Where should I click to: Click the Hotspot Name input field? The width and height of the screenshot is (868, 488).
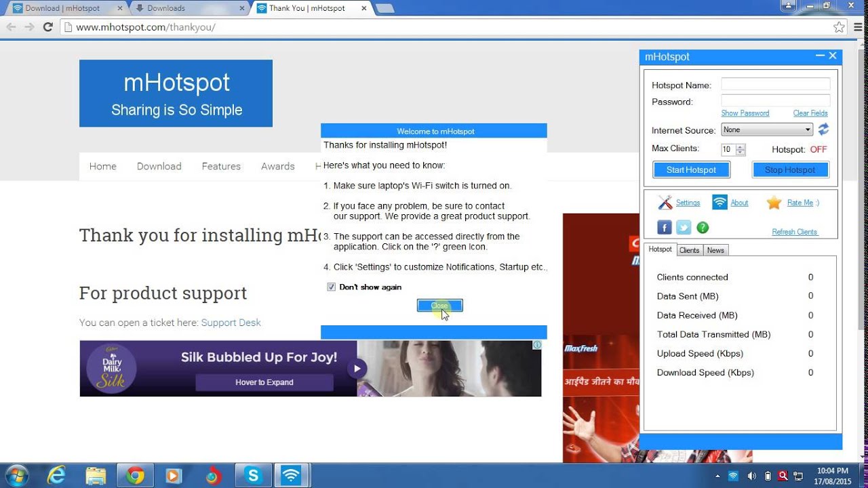pyautogui.click(x=775, y=84)
